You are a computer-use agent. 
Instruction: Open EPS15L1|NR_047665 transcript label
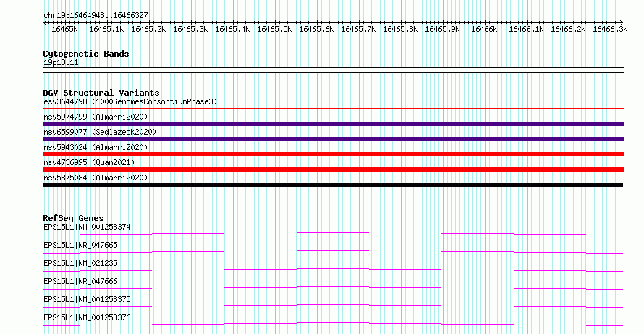(80, 245)
